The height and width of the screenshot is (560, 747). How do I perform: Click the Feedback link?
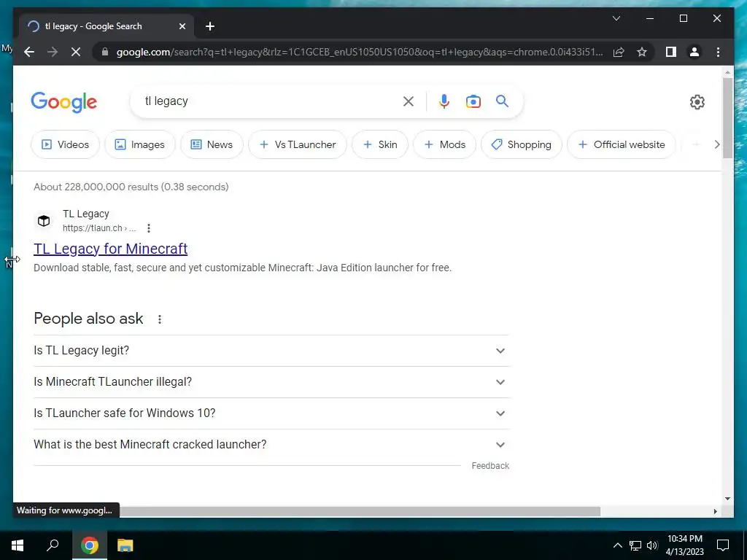tap(490, 466)
